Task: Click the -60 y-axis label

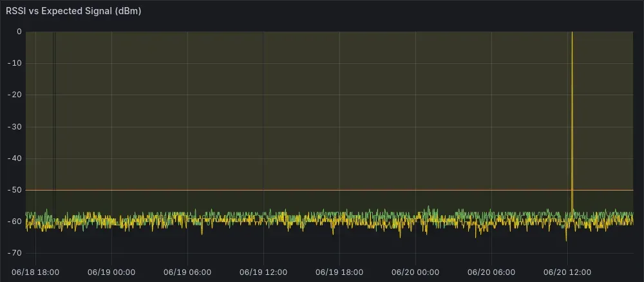Action: pyautogui.click(x=15, y=221)
